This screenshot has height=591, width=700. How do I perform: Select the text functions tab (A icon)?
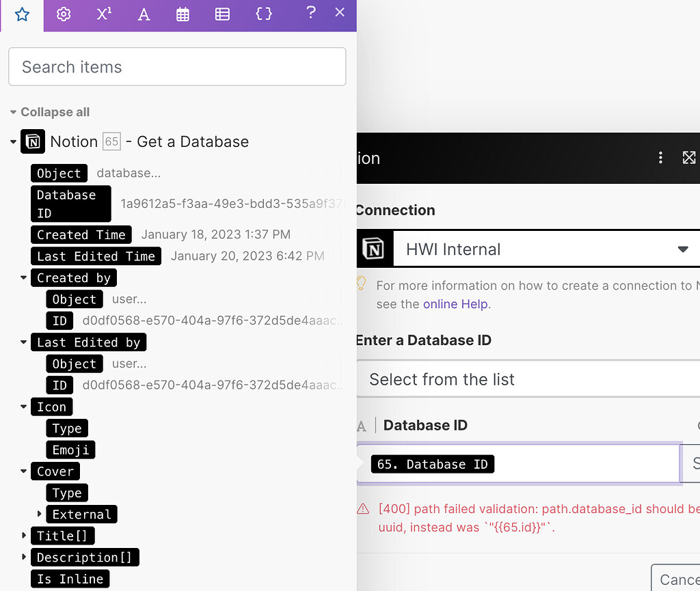(144, 14)
